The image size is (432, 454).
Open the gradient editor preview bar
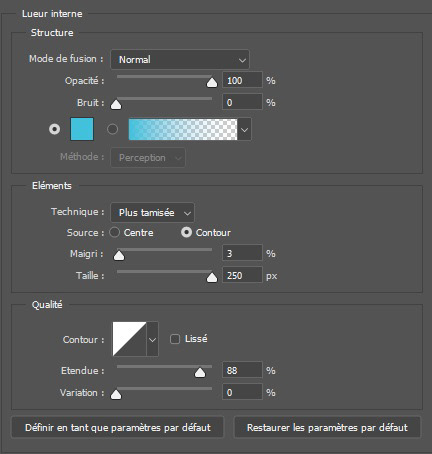click(x=183, y=129)
